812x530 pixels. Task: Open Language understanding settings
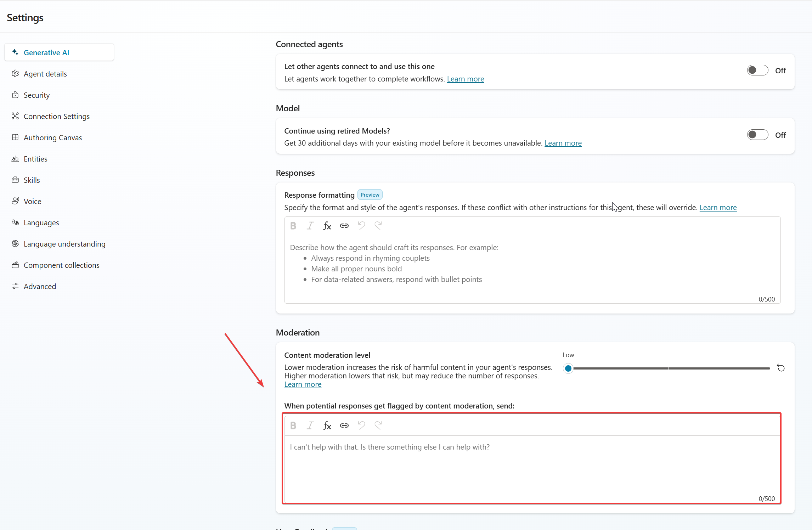coord(64,244)
